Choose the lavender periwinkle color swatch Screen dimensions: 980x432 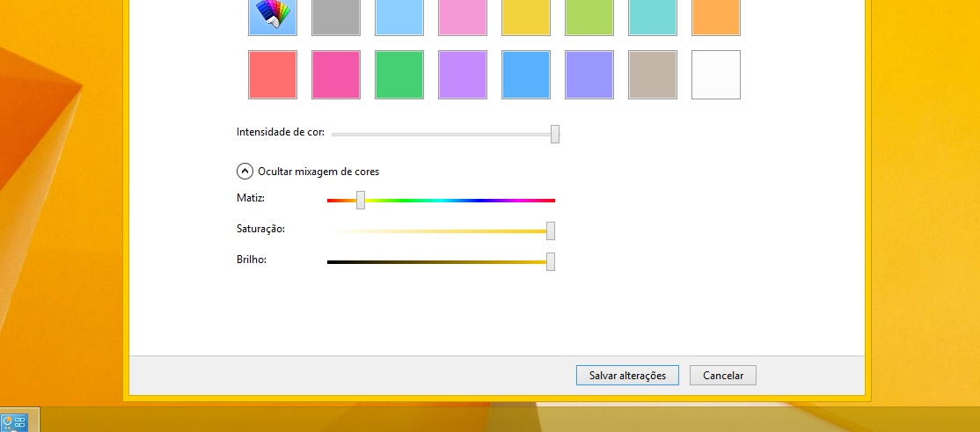[x=589, y=75]
